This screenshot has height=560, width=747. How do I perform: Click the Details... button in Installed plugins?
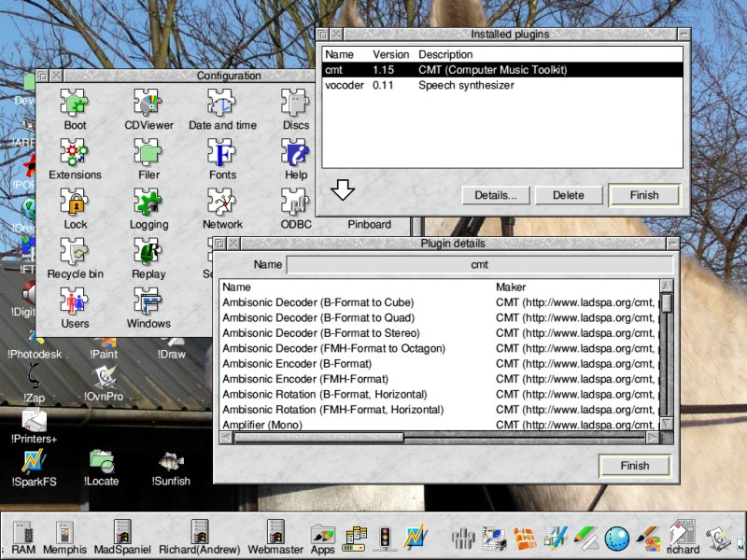pyautogui.click(x=496, y=195)
